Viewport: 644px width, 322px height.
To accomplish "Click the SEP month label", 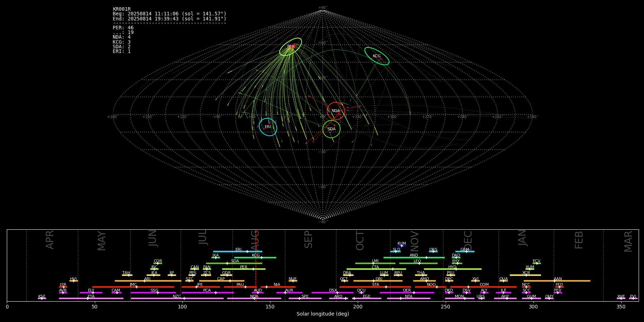I will tap(308, 239).
